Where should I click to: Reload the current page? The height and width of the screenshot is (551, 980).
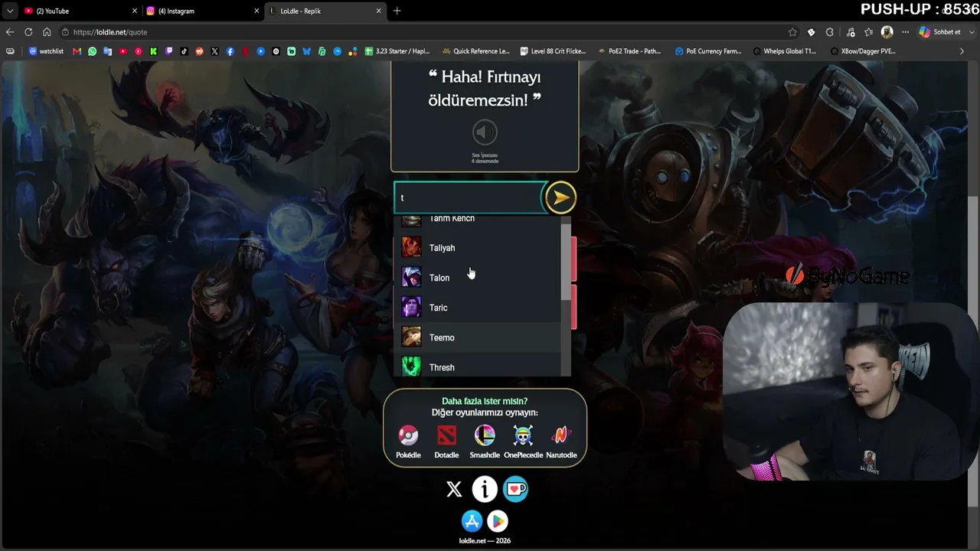click(28, 32)
